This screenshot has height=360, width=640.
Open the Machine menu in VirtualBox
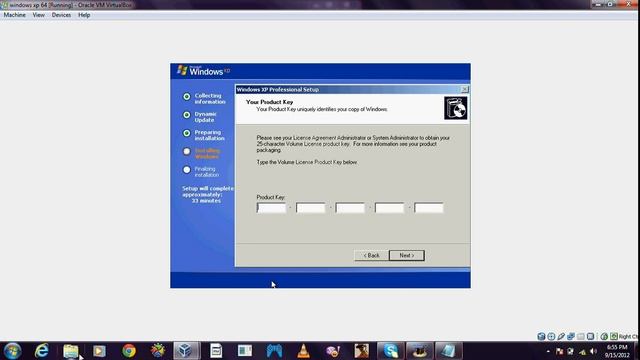[x=14, y=15]
